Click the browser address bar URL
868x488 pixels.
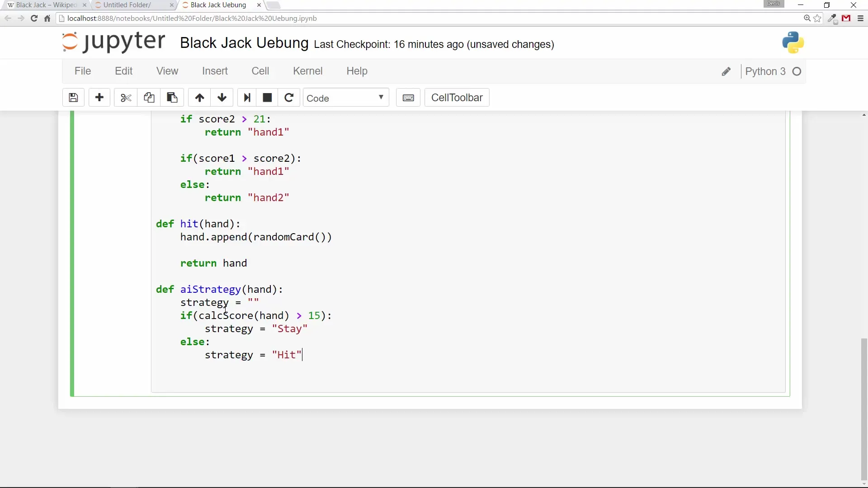pos(192,19)
